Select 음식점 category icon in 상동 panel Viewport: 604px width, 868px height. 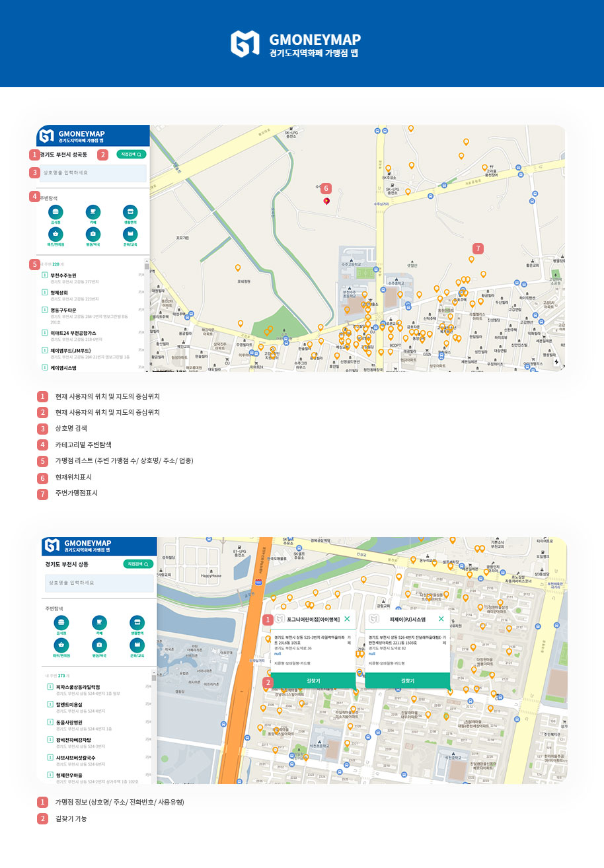pyautogui.click(x=62, y=622)
